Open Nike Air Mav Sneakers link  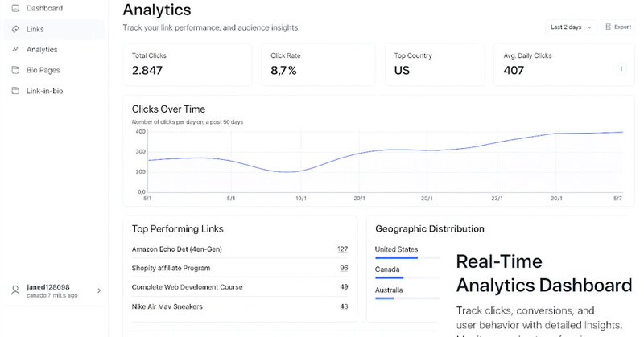[240, 306]
